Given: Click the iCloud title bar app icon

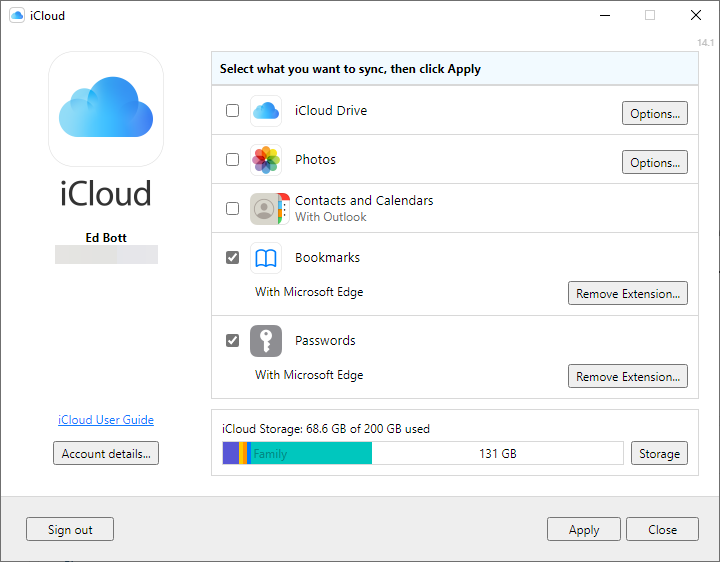Looking at the screenshot, I should pos(17,15).
